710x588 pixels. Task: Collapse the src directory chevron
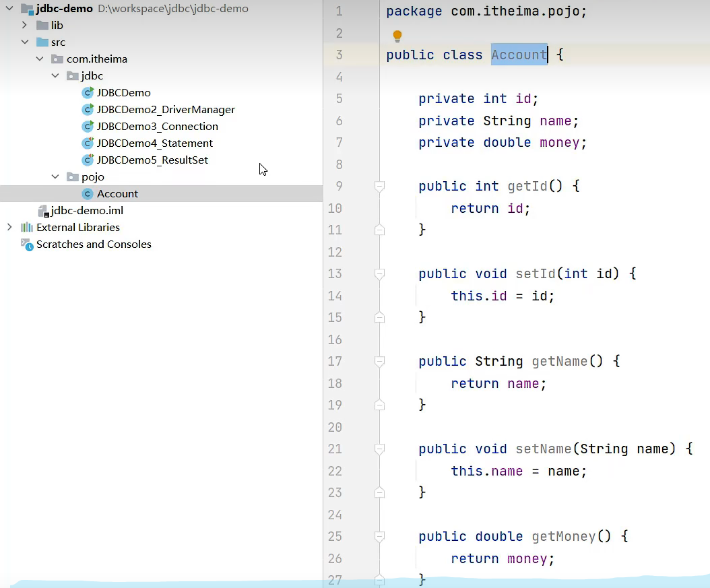pyautogui.click(x=24, y=42)
